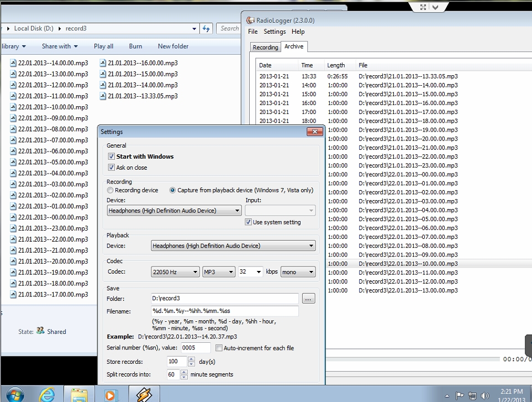
Task: Expand Explorer address bar history dropdown
Action: (194, 29)
